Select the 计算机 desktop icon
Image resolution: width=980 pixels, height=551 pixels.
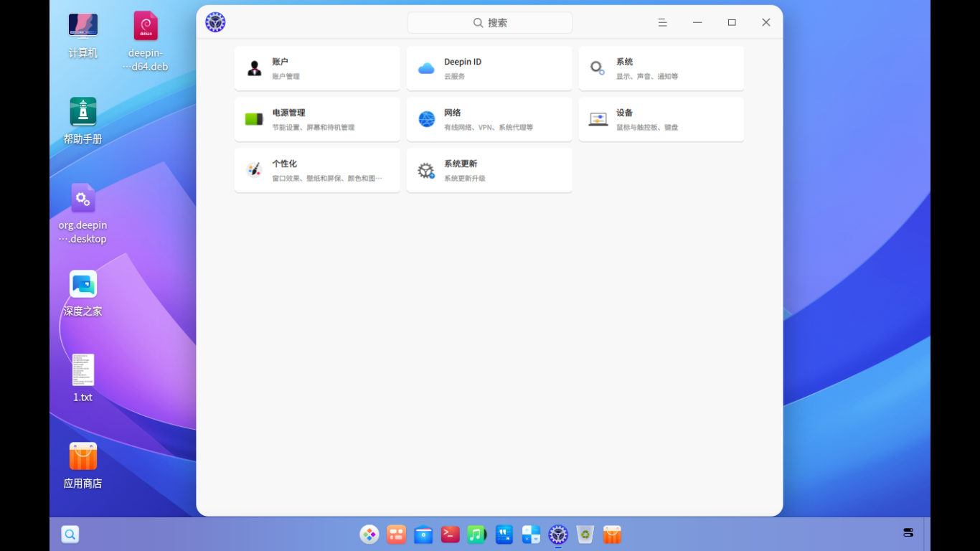click(83, 34)
